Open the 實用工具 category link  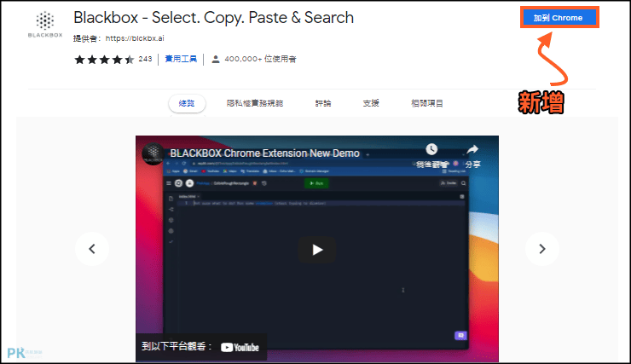click(x=181, y=59)
